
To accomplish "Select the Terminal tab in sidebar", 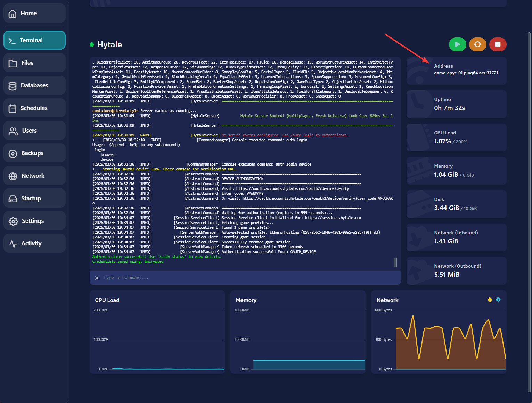I will click(x=34, y=40).
